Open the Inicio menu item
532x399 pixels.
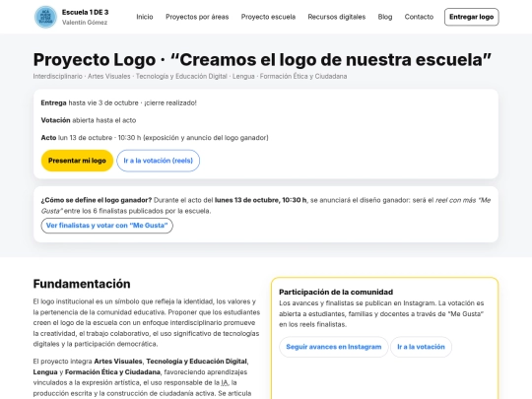point(145,17)
